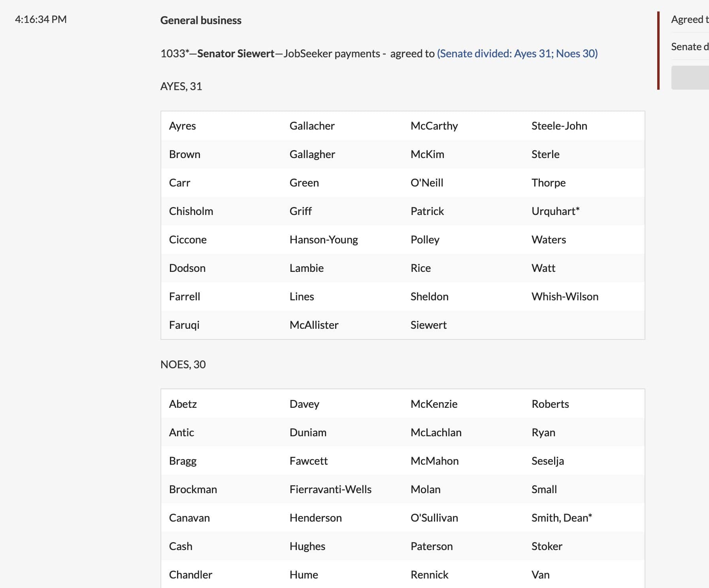Select the Fawcett cell

(x=342, y=461)
